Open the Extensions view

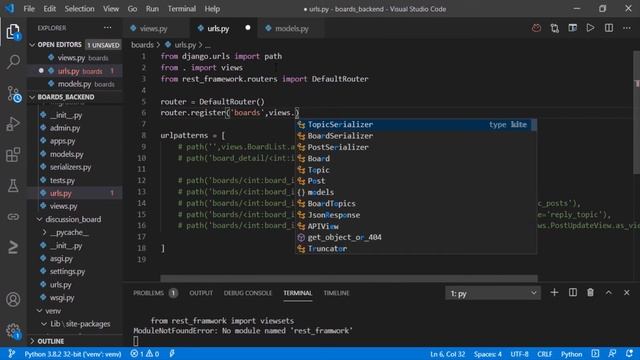pyautogui.click(x=13, y=155)
